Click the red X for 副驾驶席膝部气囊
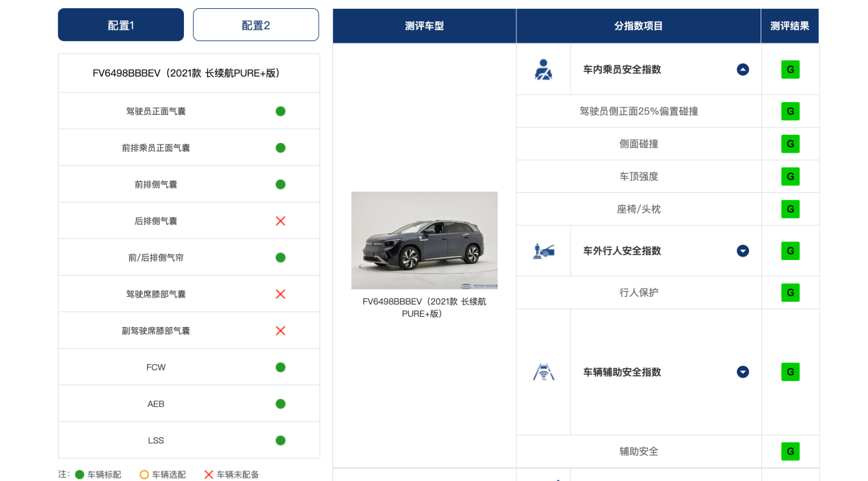Image resolution: width=868 pixels, height=481 pixels. pos(280,330)
